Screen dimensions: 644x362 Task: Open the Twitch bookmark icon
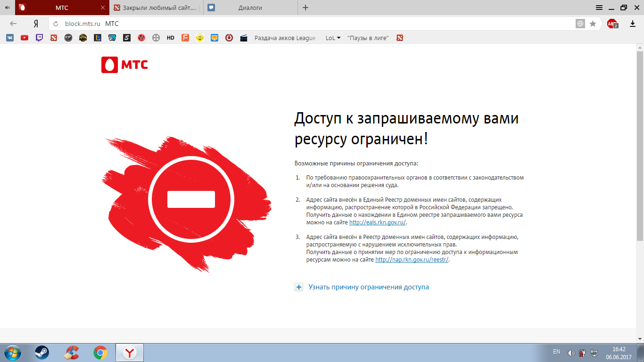[x=39, y=38]
